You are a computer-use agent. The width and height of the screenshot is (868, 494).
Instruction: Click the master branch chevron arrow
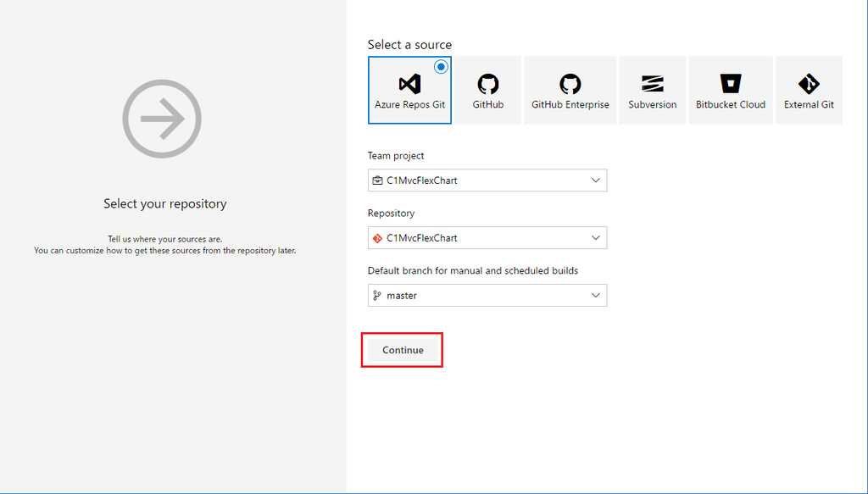pos(596,296)
